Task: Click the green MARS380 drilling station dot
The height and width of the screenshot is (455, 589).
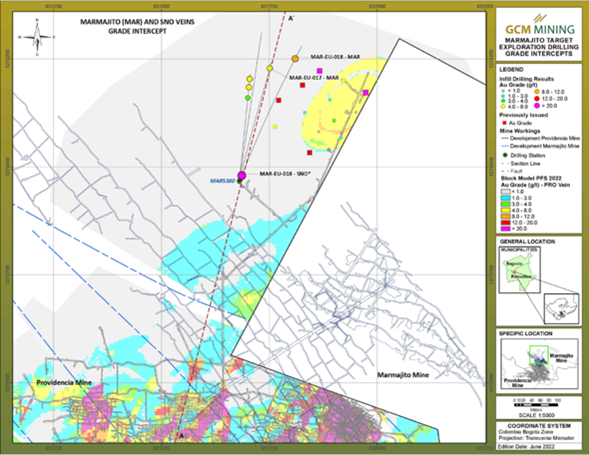Action: coord(239,181)
